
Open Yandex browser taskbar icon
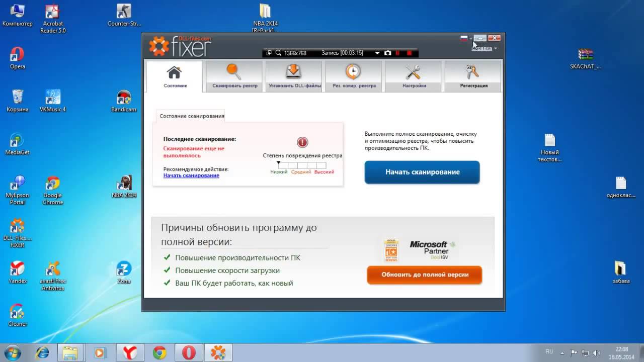pos(130,352)
